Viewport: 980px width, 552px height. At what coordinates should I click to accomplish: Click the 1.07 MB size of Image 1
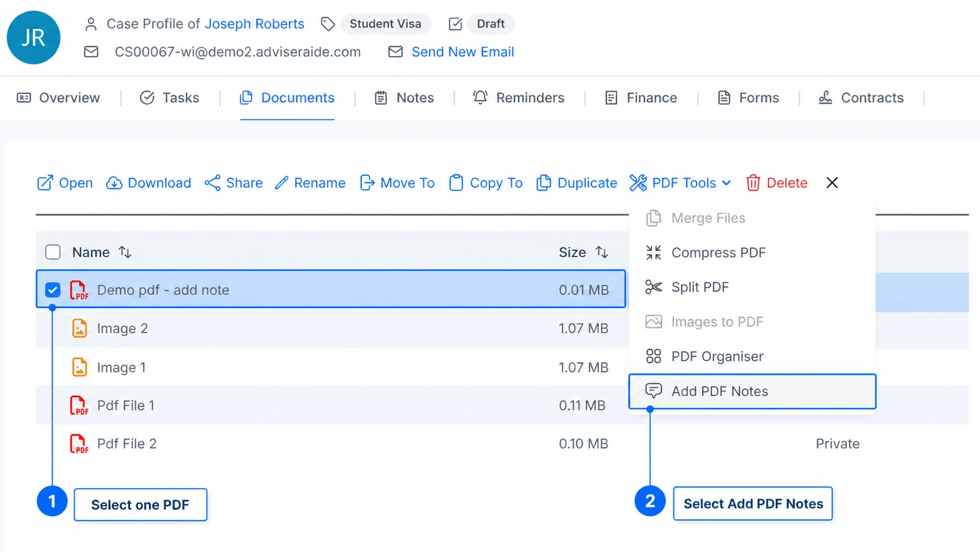click(x=584, y=367)
